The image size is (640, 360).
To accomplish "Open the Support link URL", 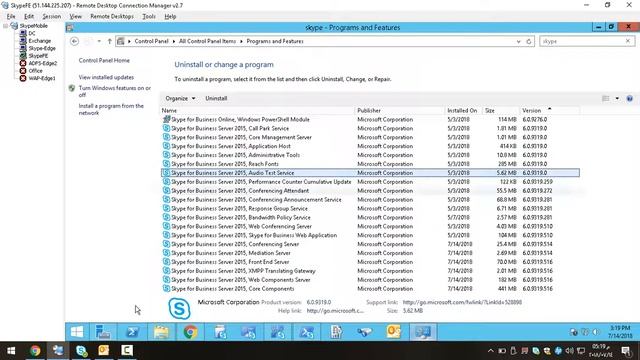I will 462,302.
